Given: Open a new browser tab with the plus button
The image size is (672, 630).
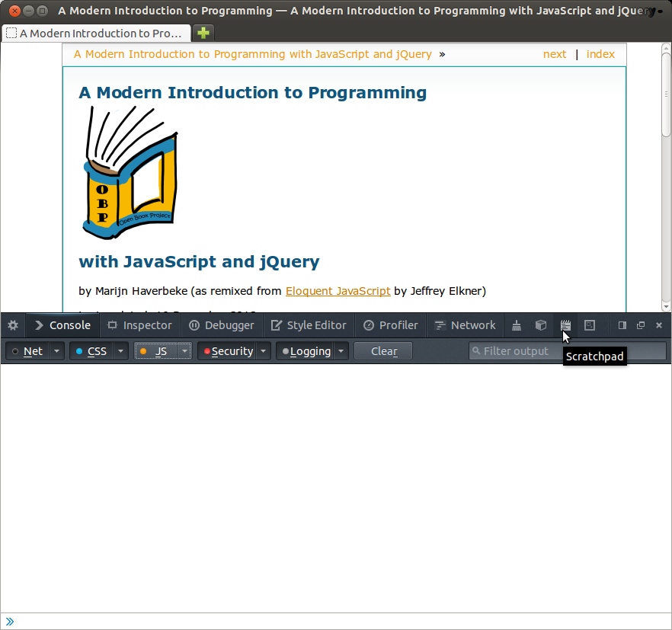Looking at the screenshot, I should coord(203,33).
